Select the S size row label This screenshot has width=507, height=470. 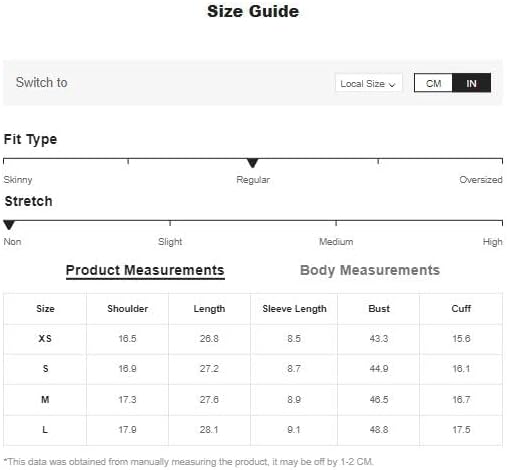click(45, 369)
